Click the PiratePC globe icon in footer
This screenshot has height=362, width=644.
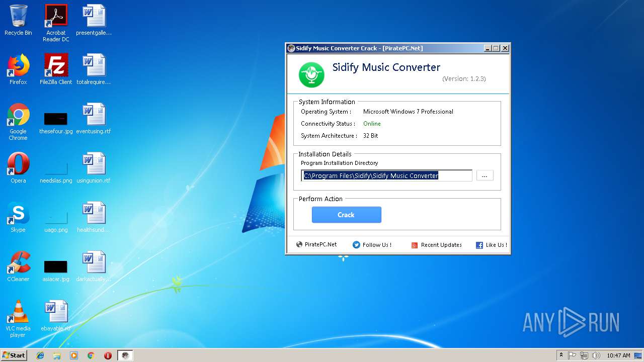(299, 244)
